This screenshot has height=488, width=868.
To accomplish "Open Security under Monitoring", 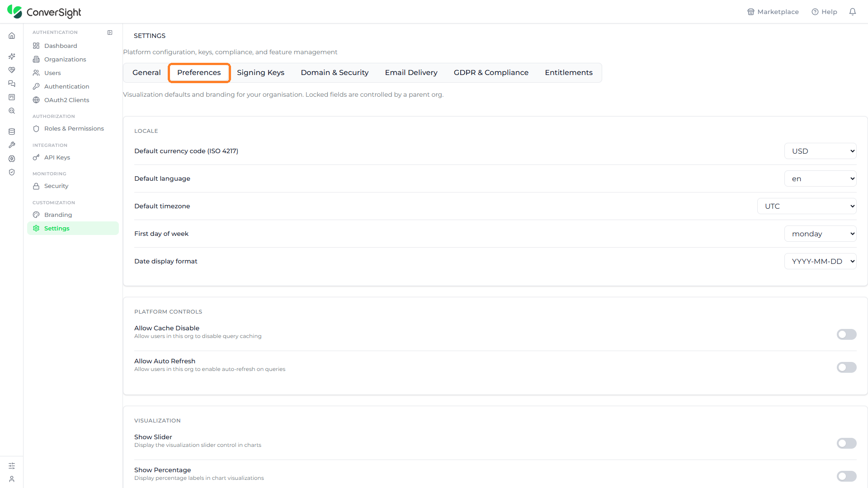I will point(73,186).
